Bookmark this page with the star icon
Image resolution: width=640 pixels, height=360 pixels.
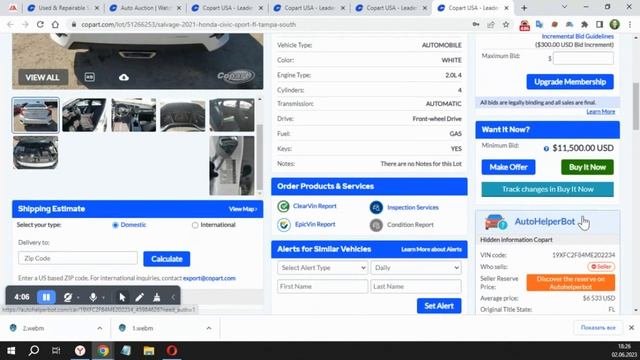pyautogui.click(x=506, y=24)
